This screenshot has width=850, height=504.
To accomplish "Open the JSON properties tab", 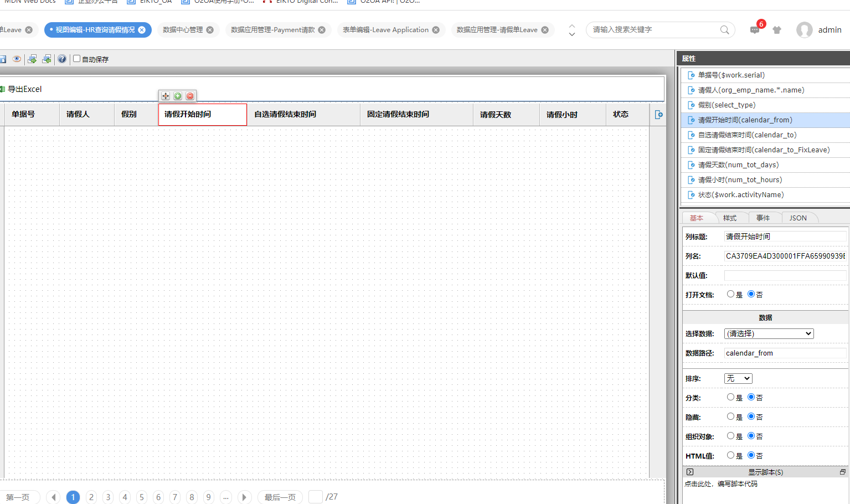I will point(798,218).
